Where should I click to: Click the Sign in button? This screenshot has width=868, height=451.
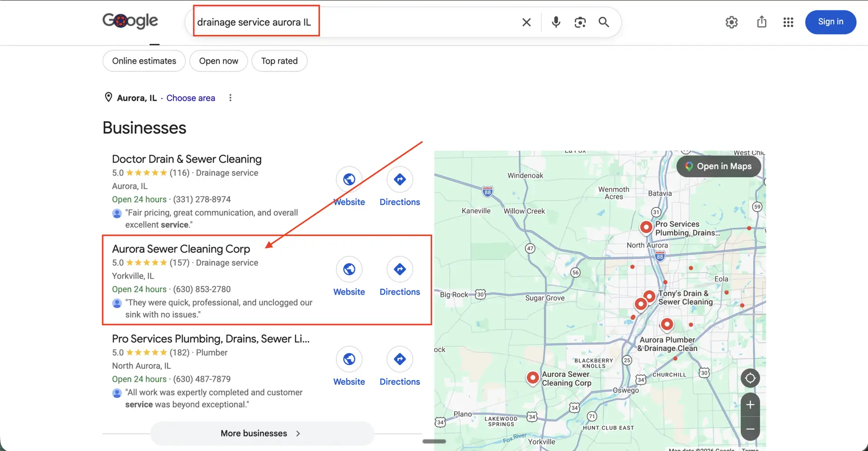pyautogui.click(x=830, y=22)
